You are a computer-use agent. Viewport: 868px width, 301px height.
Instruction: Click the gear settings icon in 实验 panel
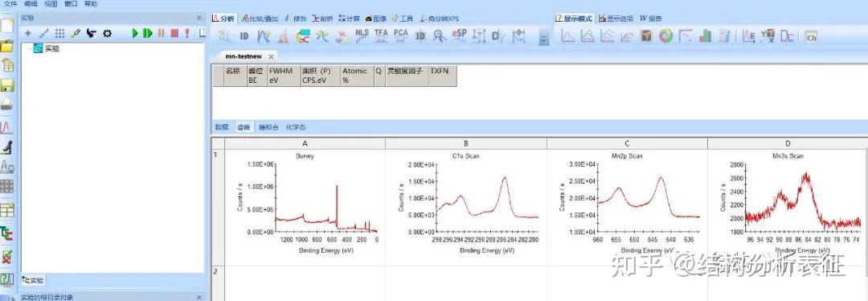[108, 33]
